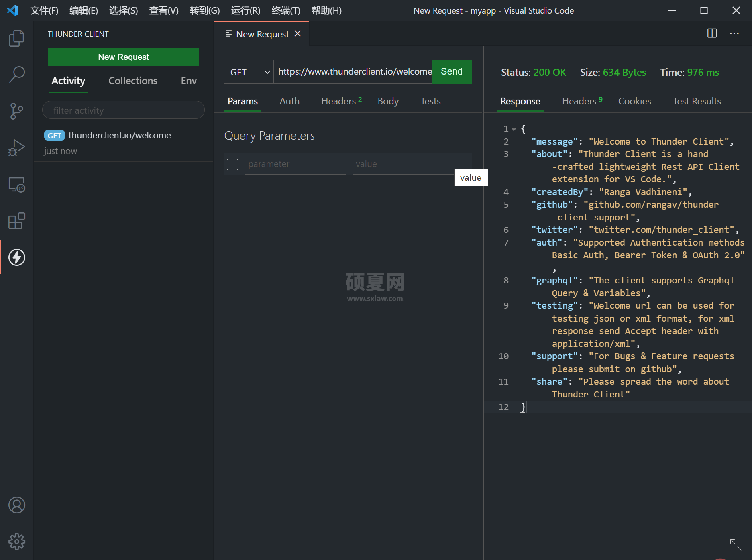Expand the response panel to full size

coord(736,545)
